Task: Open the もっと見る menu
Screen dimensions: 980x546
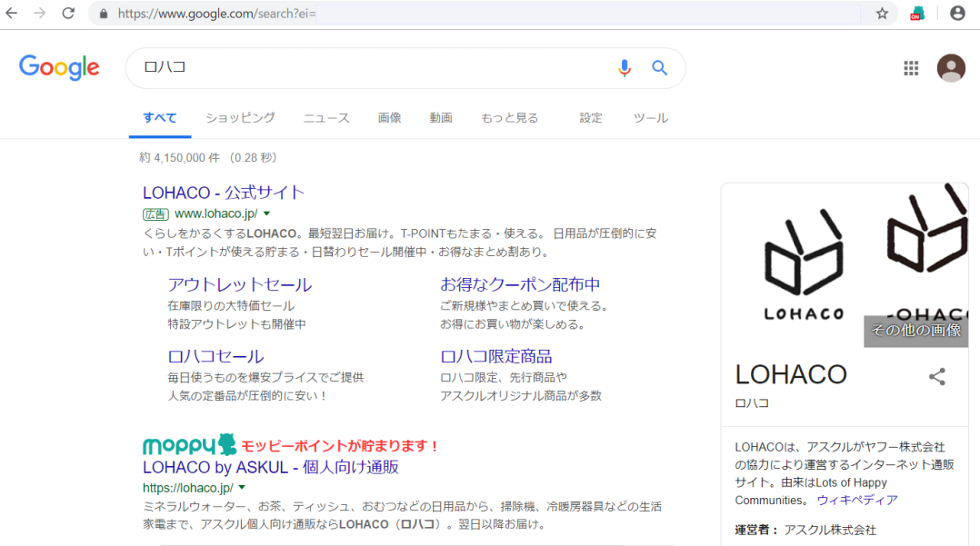Action: 509,118
